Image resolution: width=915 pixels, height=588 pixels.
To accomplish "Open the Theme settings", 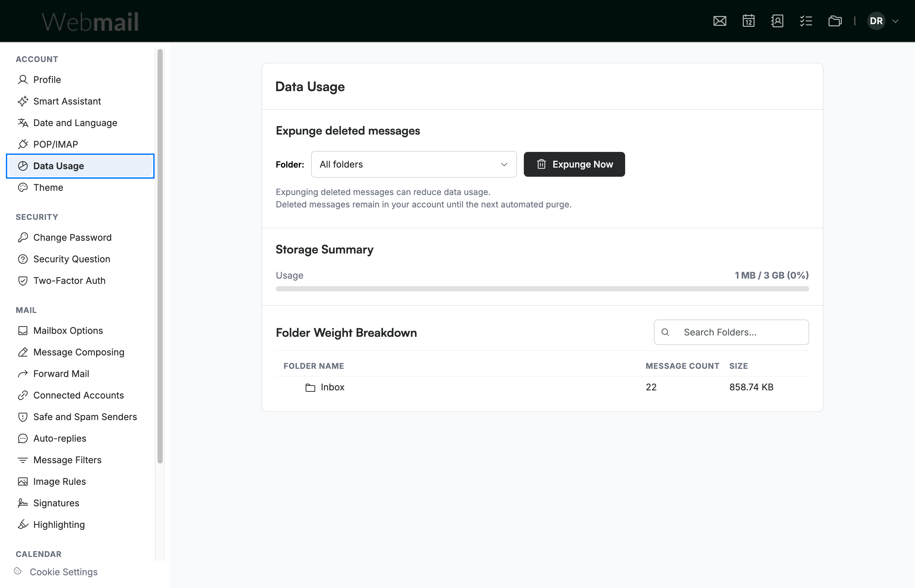I will (80, 188).
